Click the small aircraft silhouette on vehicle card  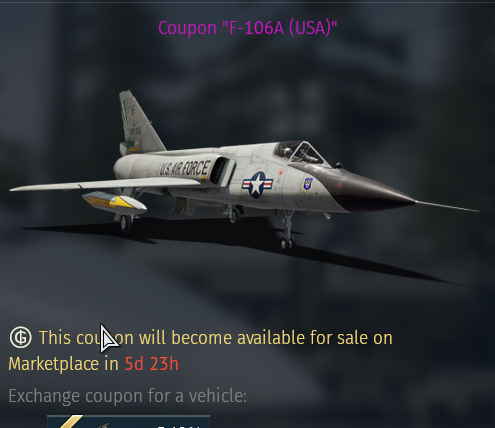104,425
